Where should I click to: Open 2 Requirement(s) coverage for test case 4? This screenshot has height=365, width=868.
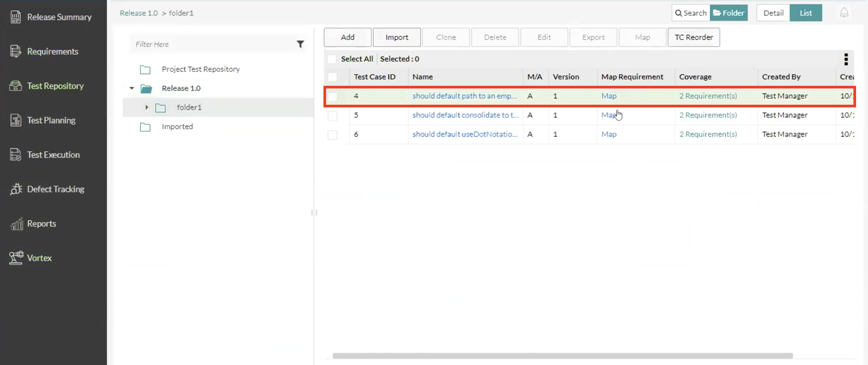point(708,96)
